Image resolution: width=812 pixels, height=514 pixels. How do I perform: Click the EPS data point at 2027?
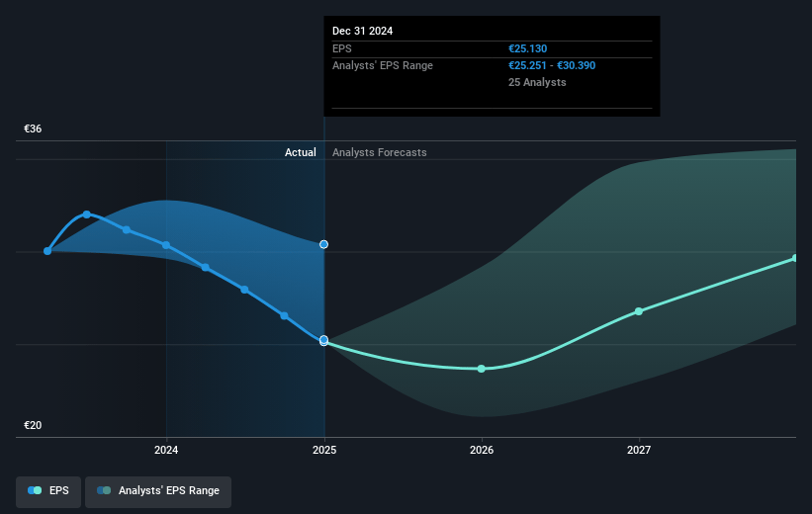[639, 311]
